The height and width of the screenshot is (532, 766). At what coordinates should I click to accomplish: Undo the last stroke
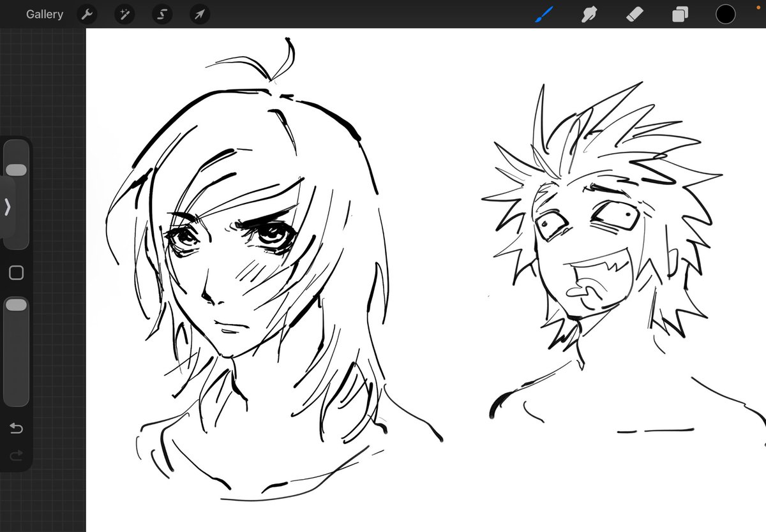click(17, 428)
